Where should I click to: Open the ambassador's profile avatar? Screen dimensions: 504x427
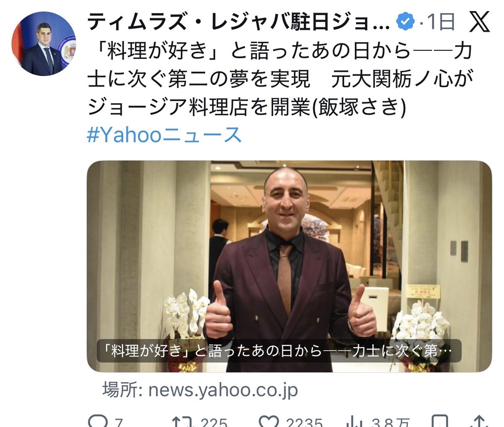click(x=44, y=44)
